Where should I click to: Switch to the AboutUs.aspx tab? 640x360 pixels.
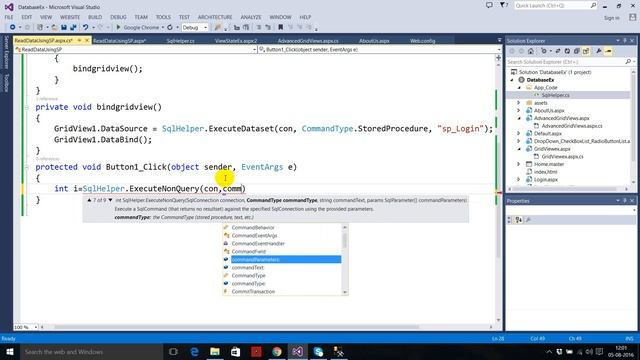(x=374, y=41)
